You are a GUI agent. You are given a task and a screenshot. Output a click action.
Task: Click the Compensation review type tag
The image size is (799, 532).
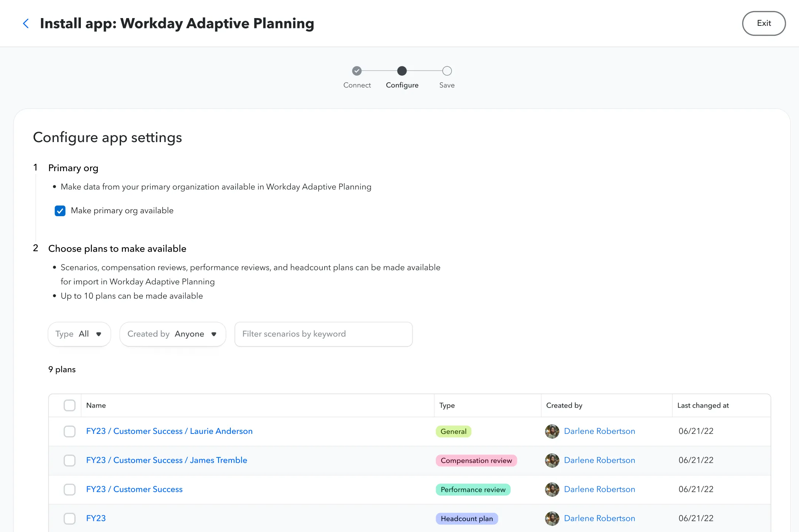coord(476,460)
